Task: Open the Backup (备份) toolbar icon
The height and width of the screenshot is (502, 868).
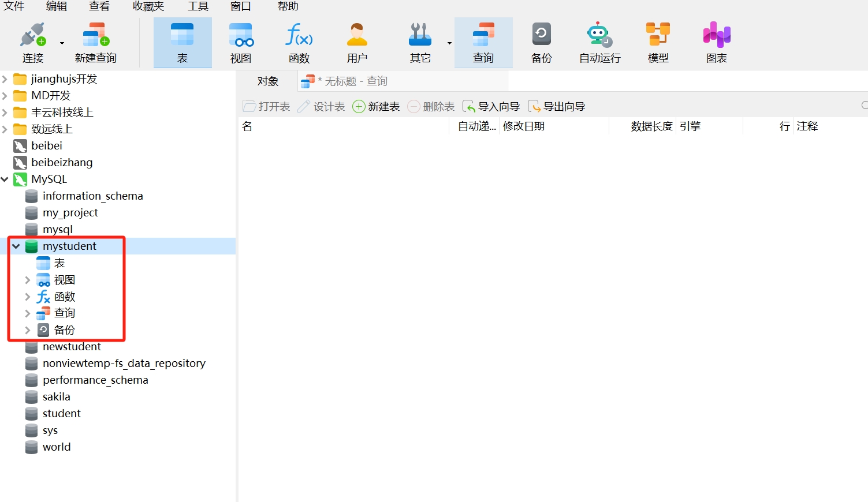Action: 541,36
